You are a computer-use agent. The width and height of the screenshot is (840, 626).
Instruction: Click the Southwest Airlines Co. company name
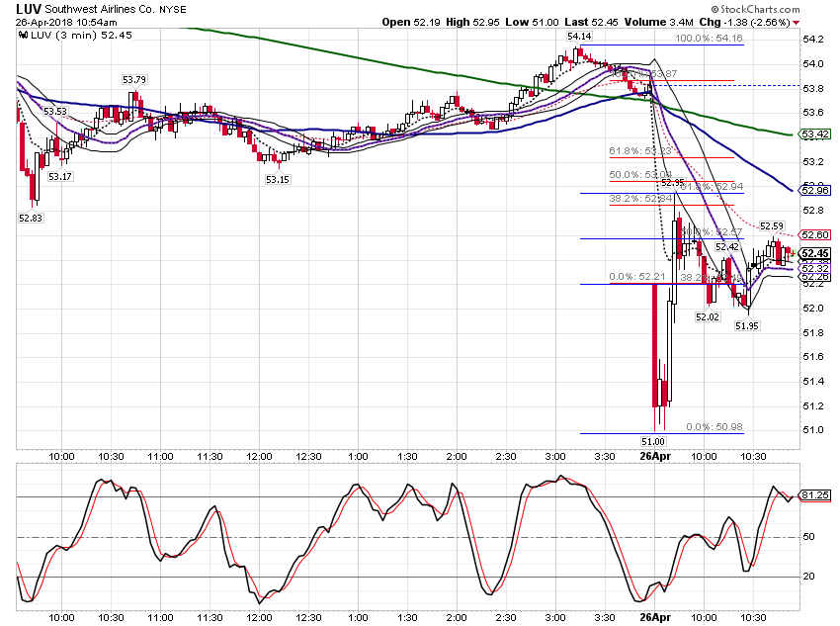pyautogui.click(x=100, y=10)
